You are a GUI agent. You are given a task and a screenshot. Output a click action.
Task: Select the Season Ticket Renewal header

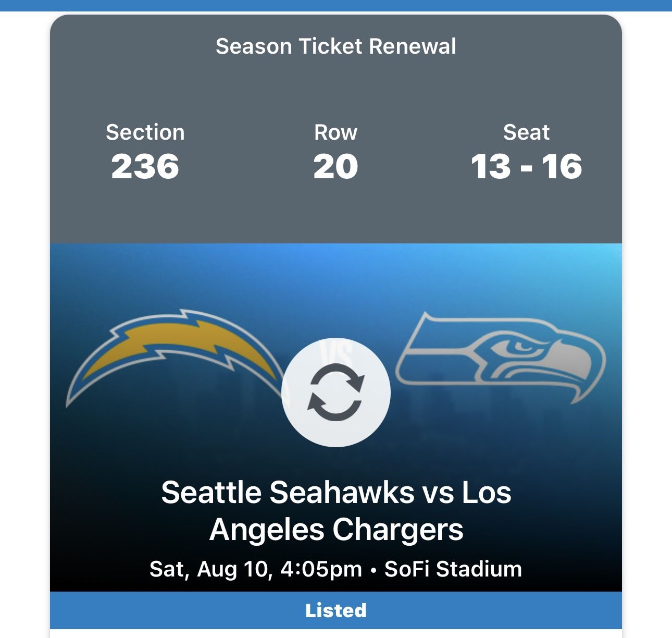[x=336, y=46]
